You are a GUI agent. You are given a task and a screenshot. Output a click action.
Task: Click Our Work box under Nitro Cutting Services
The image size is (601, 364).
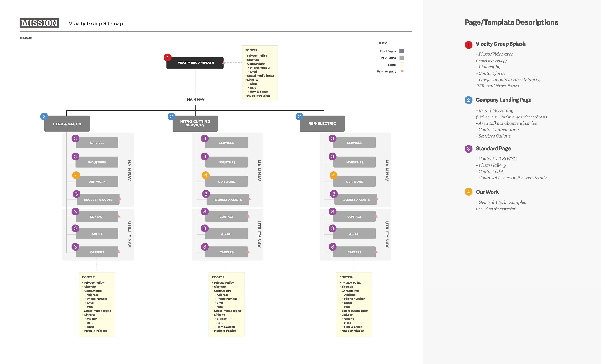pos(227,181)
